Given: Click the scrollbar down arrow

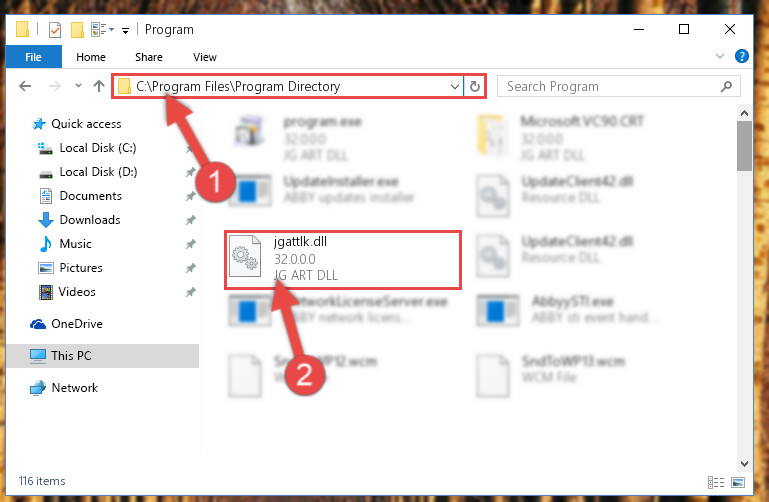Looking at the screenshot, I should point(744,463).
